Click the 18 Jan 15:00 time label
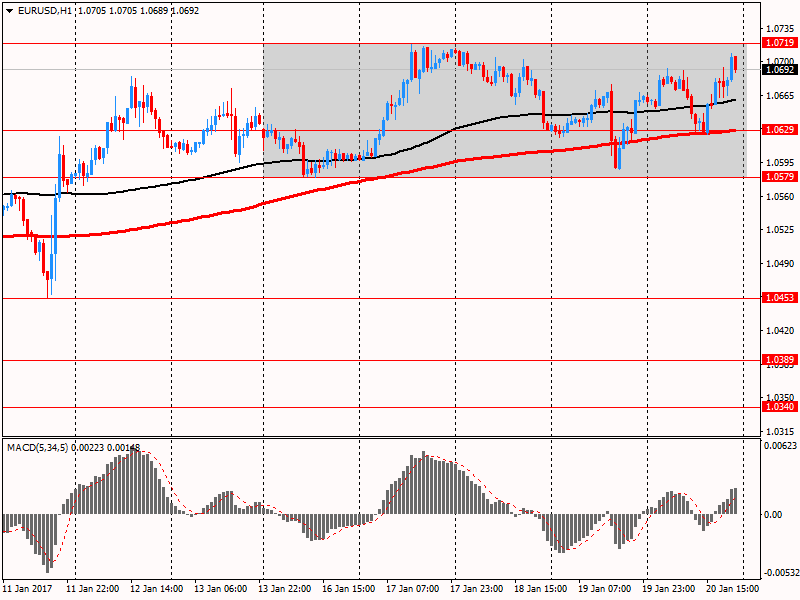 pos(541,588)
